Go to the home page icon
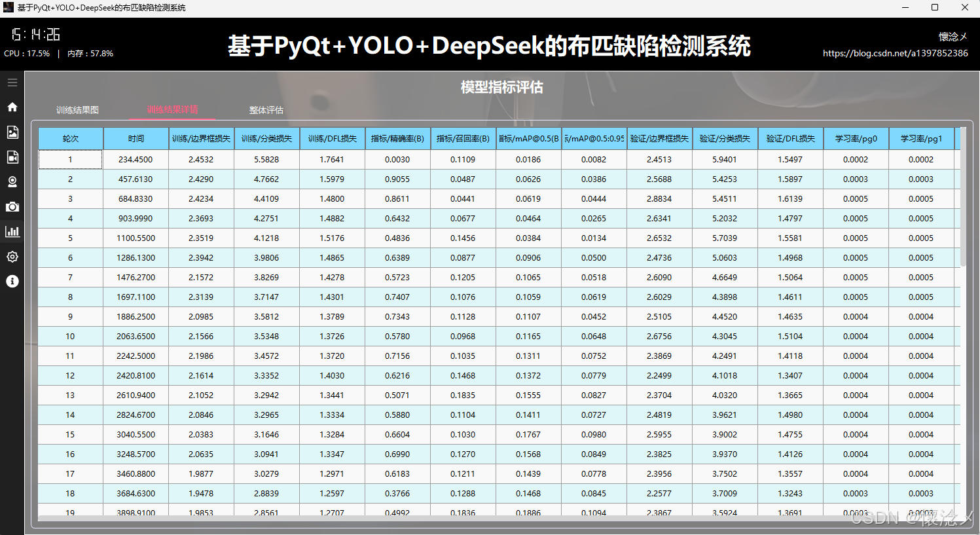 click(12, 107)
